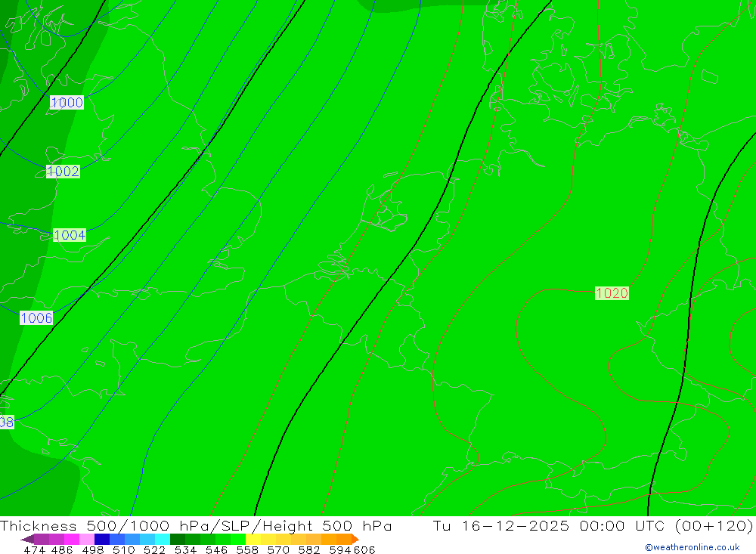Pick the cyan legend swatch
Viewport: 756px width, 554px height.
pyautogui.click(x=163, y=539)
